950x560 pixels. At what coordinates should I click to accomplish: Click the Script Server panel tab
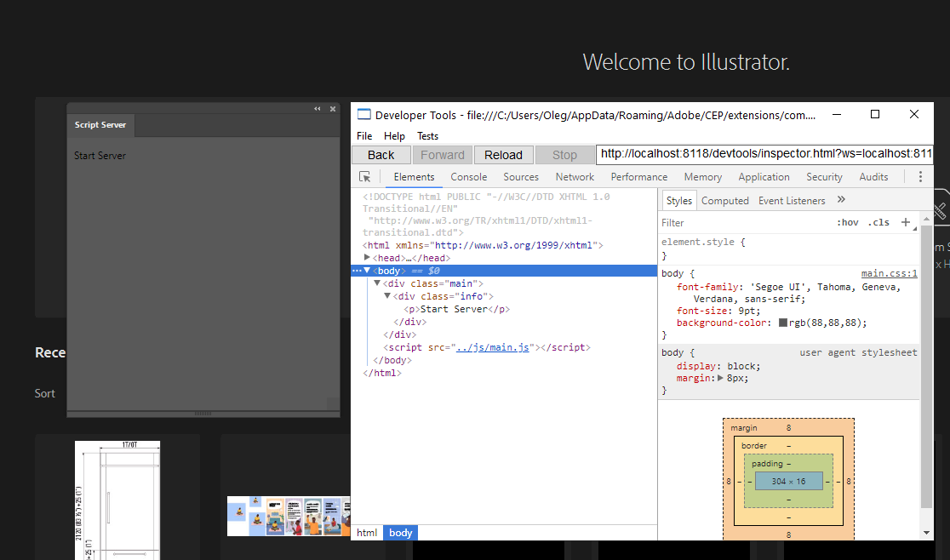click(x=100, y=125)
